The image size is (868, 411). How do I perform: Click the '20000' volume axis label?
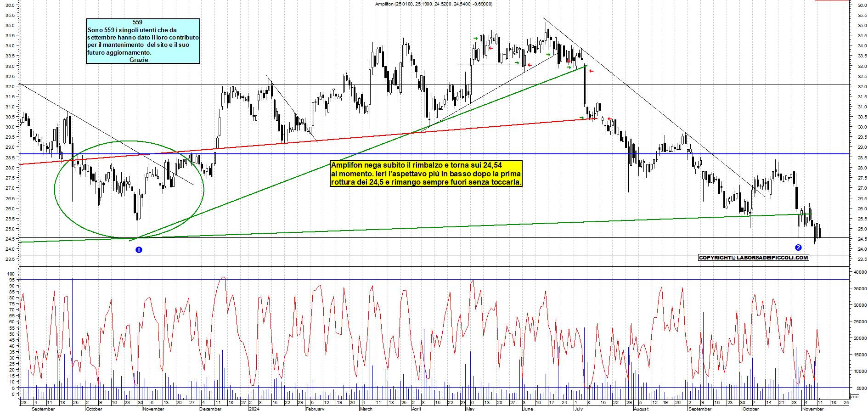[860, 338]
